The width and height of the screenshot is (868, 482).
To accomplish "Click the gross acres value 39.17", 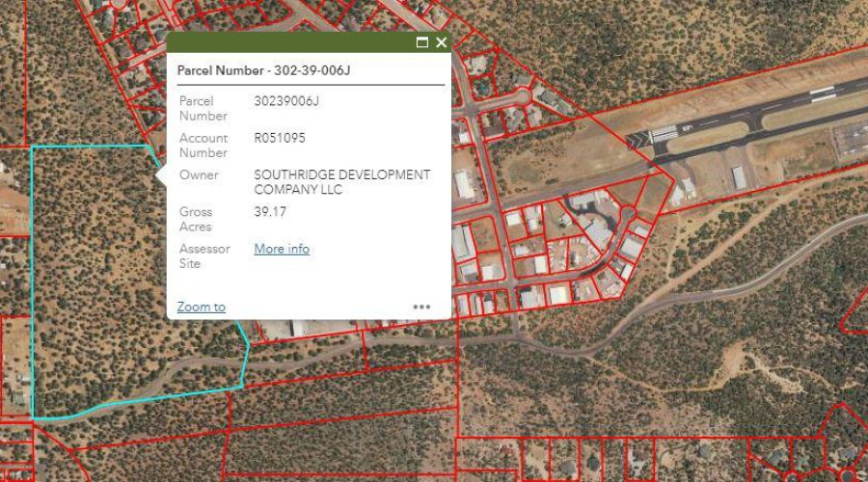I will [x=270, y=212].
